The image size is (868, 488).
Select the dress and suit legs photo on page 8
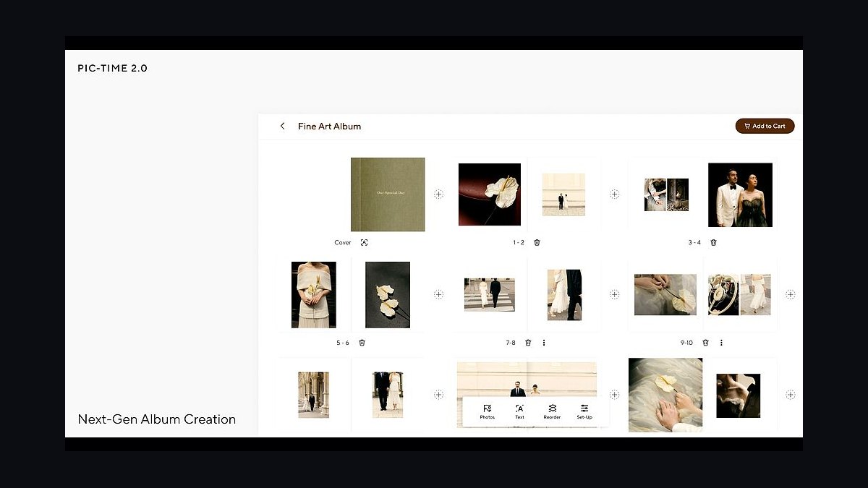pyautogui.click(x=564, y=294)
